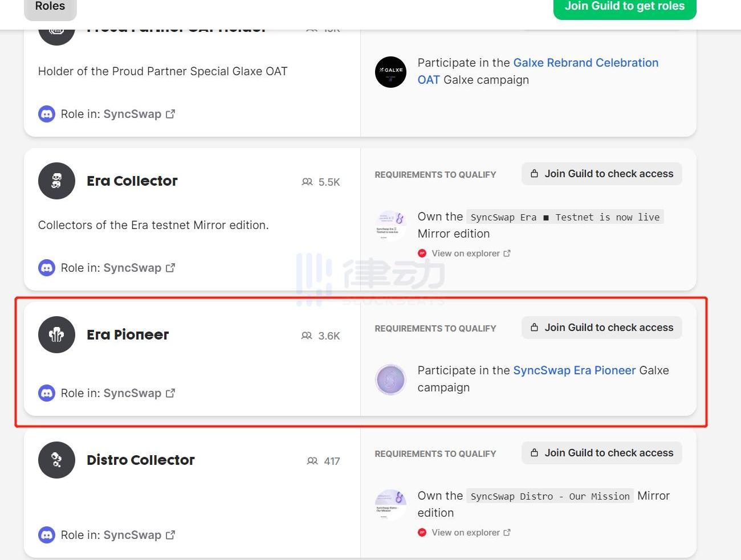Click the red chain icon in Distro Collector requirements
This screenshot has width=741, height=560.
[422, 533]
